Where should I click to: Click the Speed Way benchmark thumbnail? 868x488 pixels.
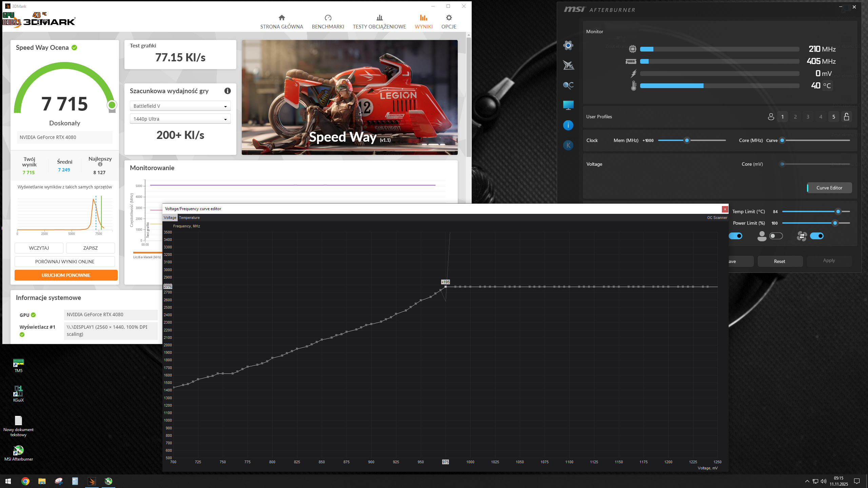349,97
